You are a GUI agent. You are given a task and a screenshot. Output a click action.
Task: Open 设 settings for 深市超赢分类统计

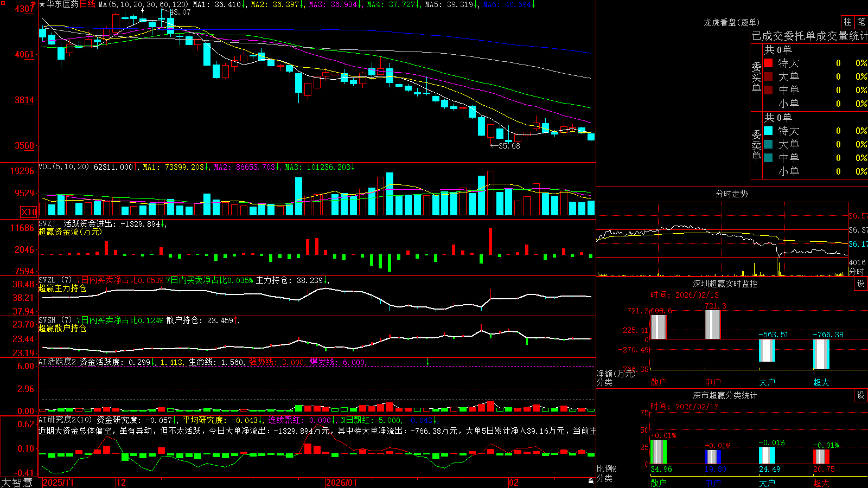pyautogui.click(x=861, y=395)
